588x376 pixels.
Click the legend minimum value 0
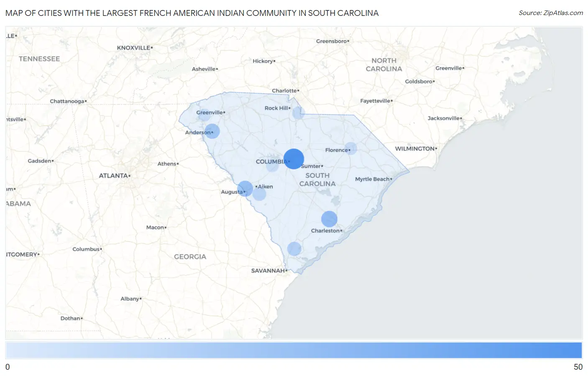click(x=8, y=367)
